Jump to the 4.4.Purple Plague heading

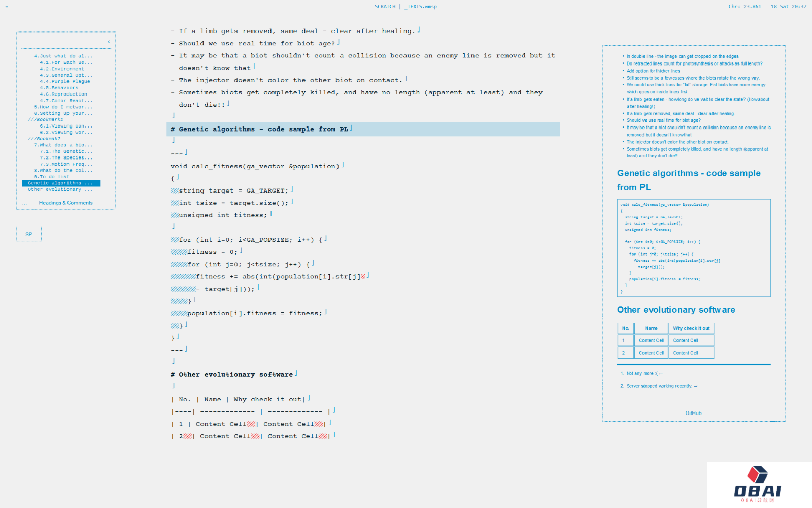pyautogui.click(x=65, y=81)
